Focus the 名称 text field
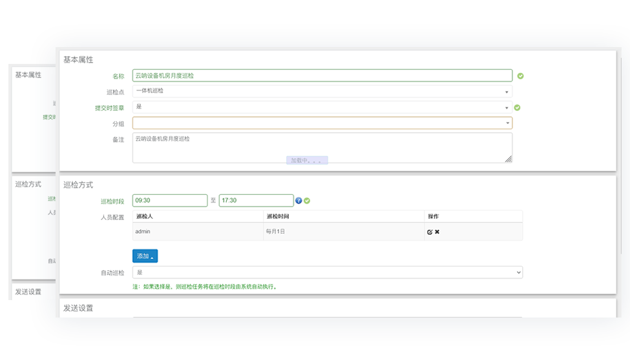630x364 pixels. click(x=322, y=76)
